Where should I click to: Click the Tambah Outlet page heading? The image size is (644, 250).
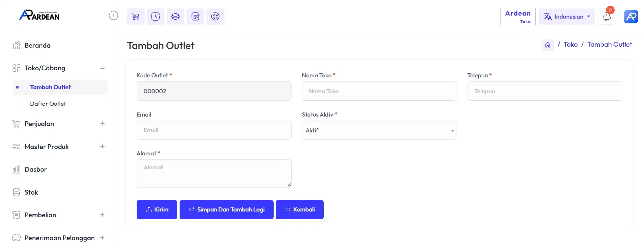point(161,46)
